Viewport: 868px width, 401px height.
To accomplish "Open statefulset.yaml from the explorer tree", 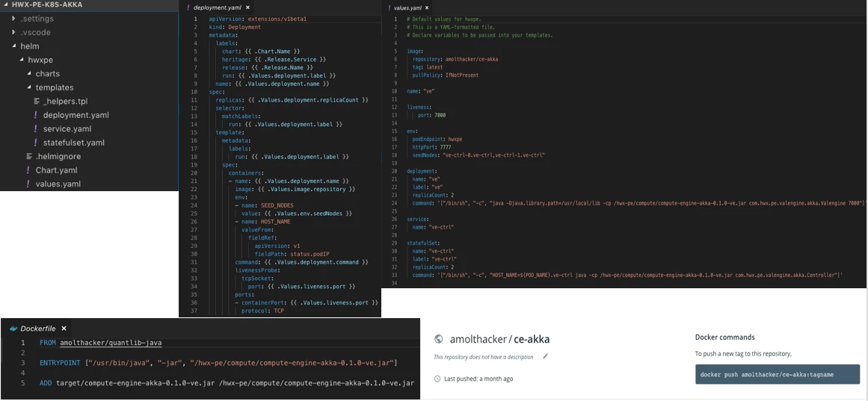I will tap(73, 143).
